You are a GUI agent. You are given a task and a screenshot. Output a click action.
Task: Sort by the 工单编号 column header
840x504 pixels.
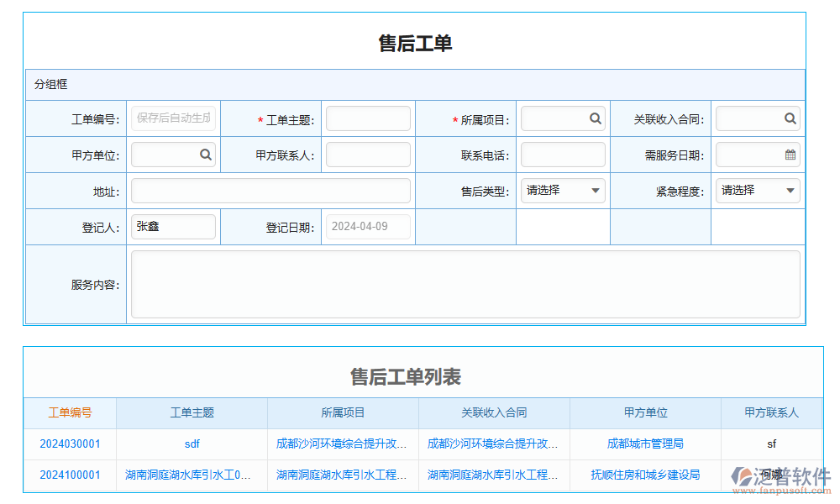tap(70, 412)
